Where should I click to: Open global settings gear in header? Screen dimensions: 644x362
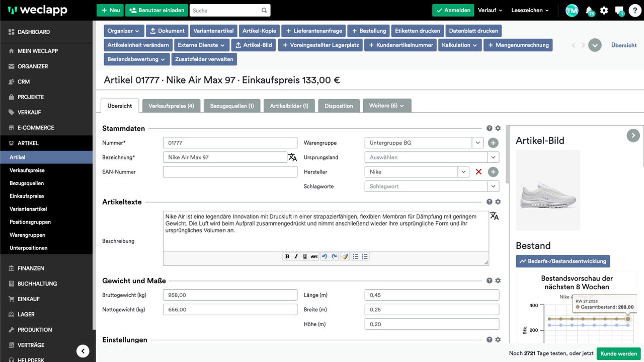tap(604, 10)
